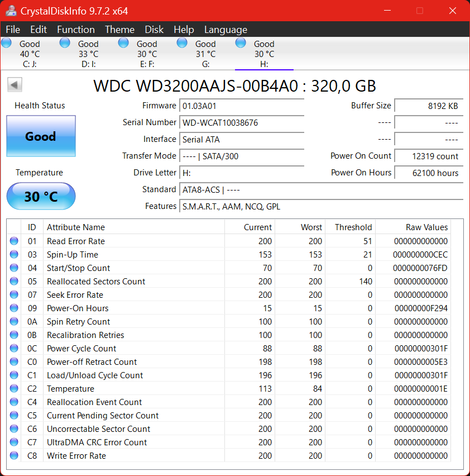
Task: Click status orb for Power-off Retract Count row
Action: tap(14, 361)
